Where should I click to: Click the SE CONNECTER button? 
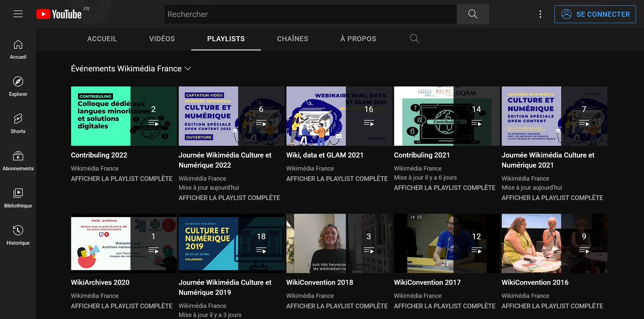point(595,14)
